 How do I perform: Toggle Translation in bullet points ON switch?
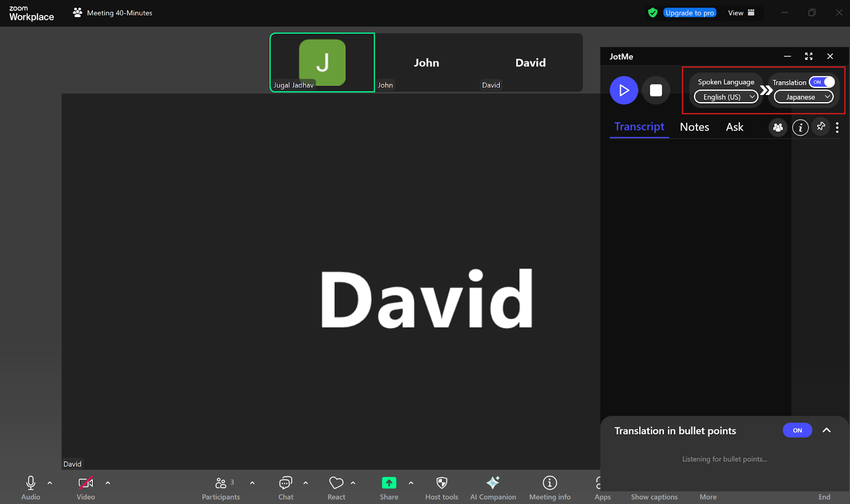click(797, 430)
